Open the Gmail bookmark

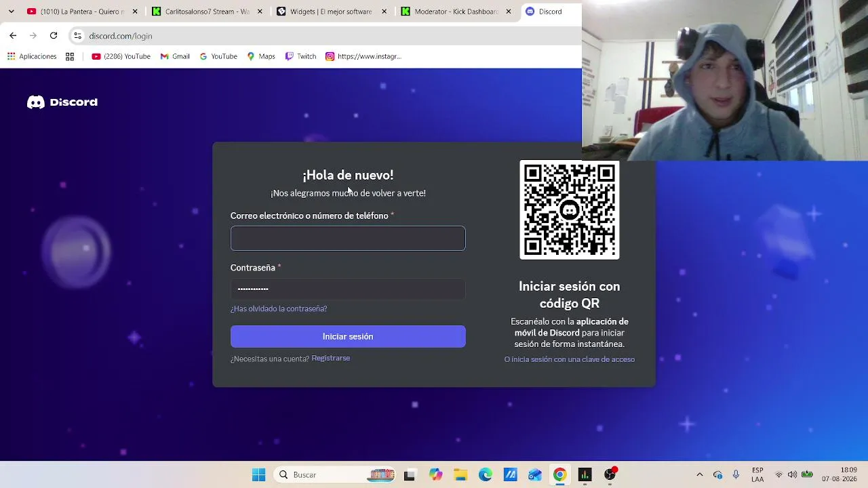pos(175,56)
